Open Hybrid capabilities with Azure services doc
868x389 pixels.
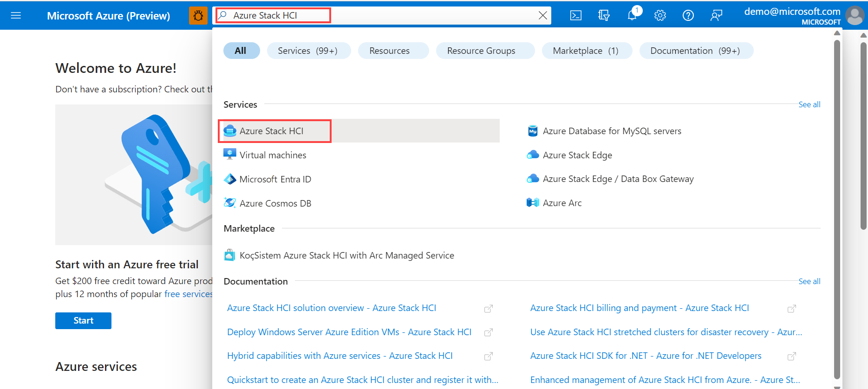click(340, 356)
